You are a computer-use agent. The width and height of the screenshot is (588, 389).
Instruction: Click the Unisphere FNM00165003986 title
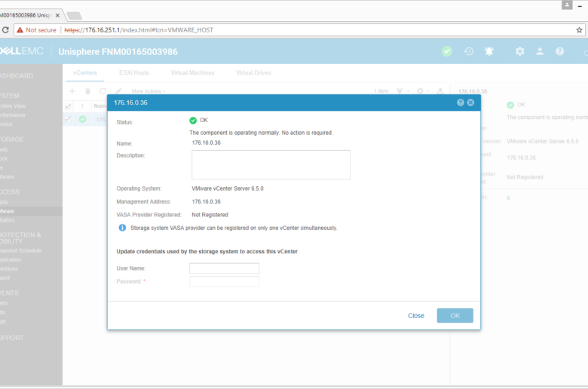click(x=118, y=52)
